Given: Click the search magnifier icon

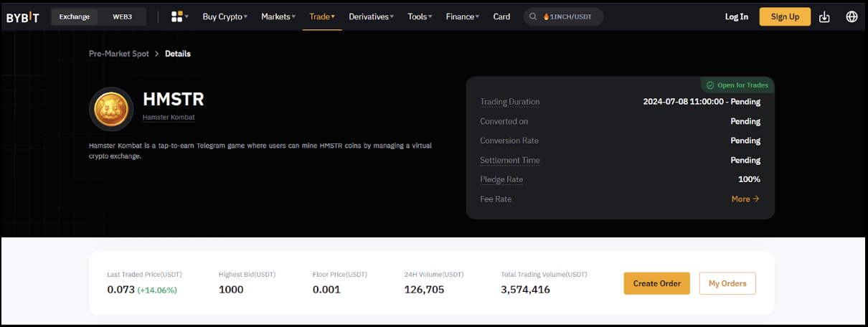Looking at the screenshot, I should (533, 16).
